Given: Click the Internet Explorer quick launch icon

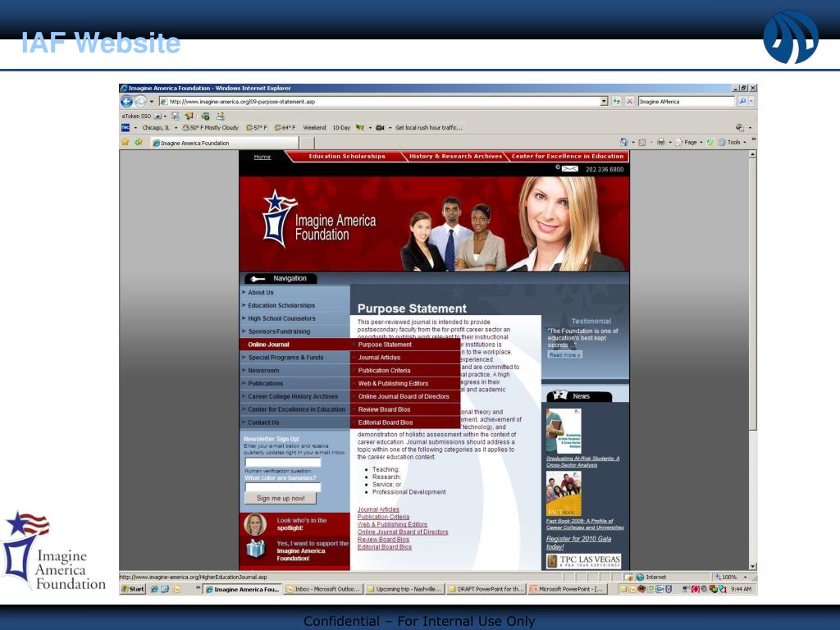Looking at the screenshot, I should pyautogui.click(x=154, y=589).
